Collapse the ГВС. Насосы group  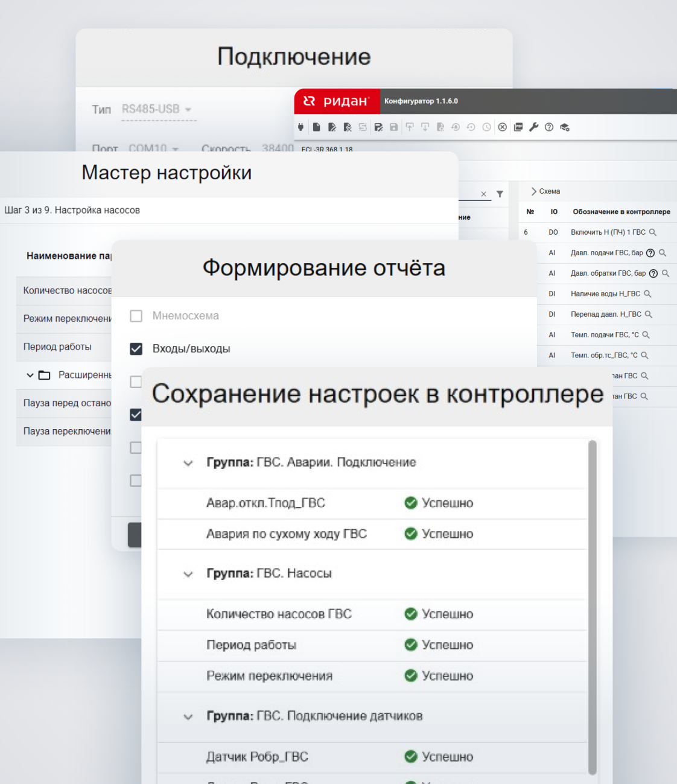(188, 574)
